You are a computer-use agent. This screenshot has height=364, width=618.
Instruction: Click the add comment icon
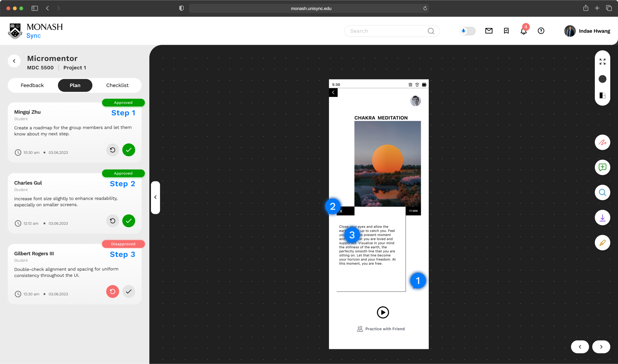[602, 168]
